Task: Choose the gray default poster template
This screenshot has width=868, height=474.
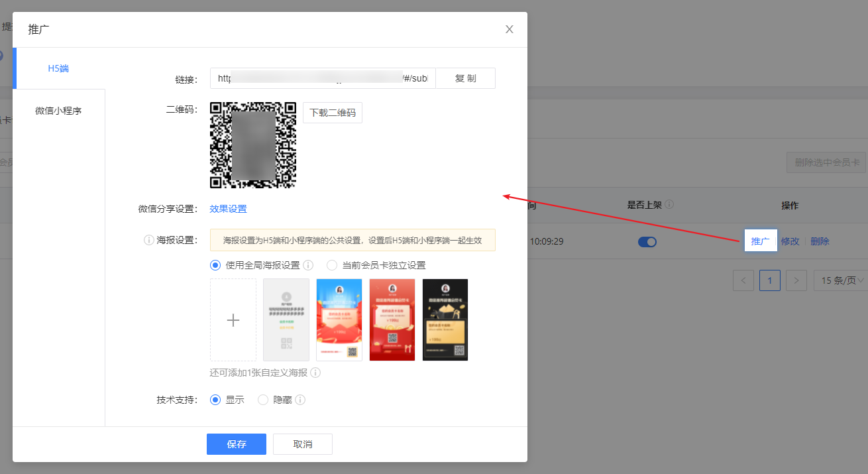Action: tap(286, 320)
